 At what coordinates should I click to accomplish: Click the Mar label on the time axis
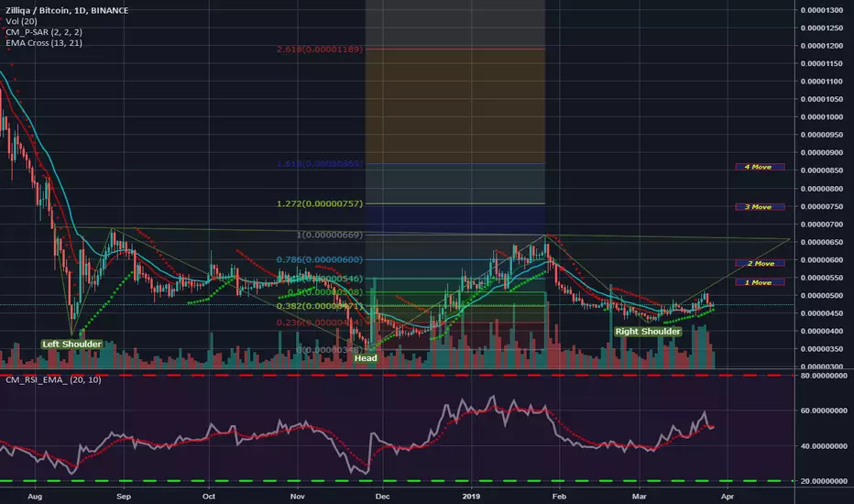tap(639, 497)
